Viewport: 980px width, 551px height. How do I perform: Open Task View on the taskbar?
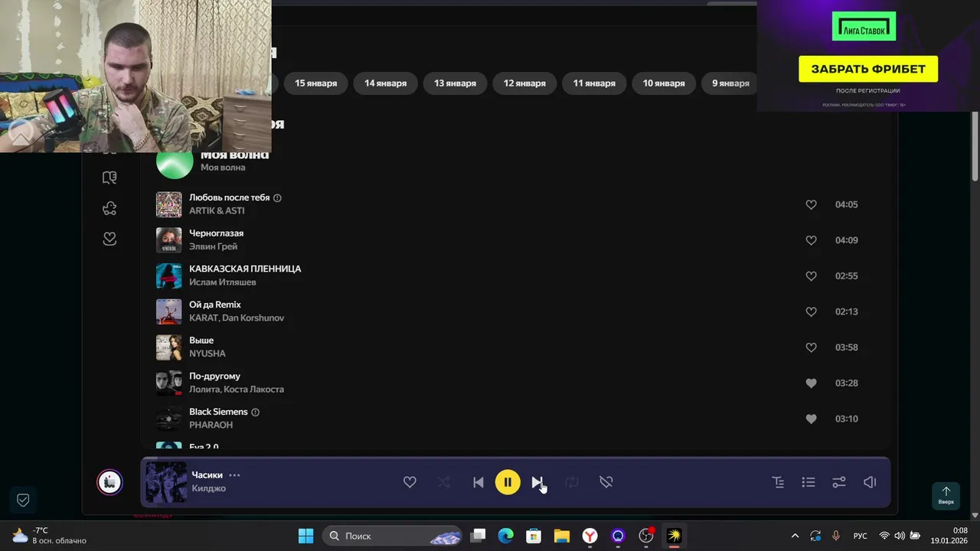point(478,536)
